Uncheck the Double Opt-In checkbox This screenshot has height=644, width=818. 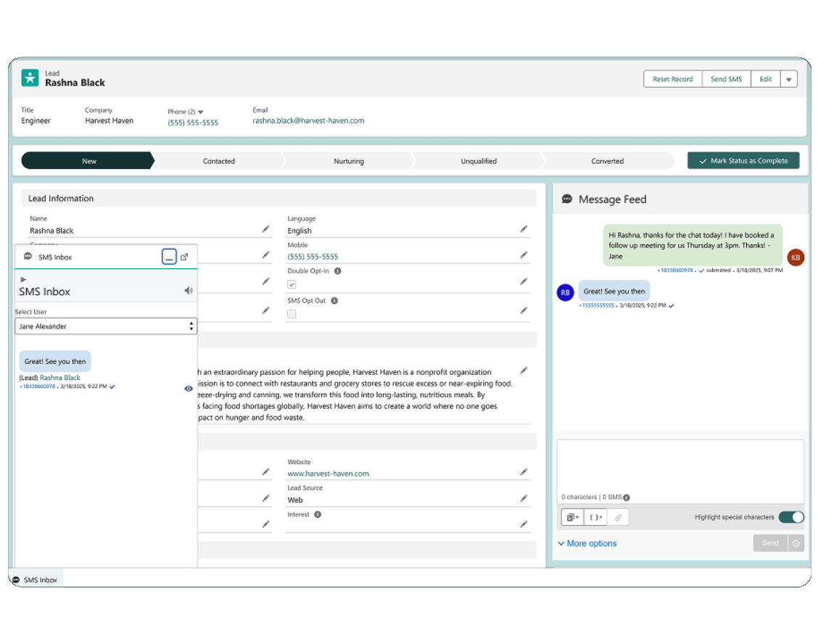292,284
